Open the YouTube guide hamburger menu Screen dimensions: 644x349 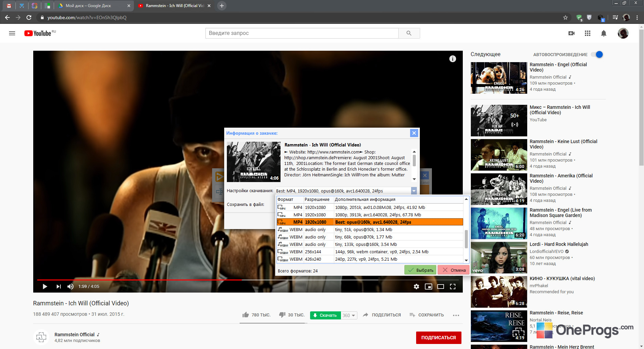[12, 33]
